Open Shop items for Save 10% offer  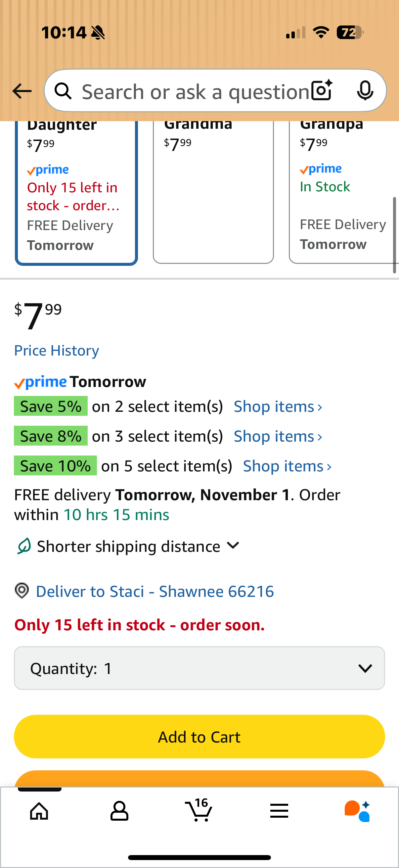click(287, 466)
